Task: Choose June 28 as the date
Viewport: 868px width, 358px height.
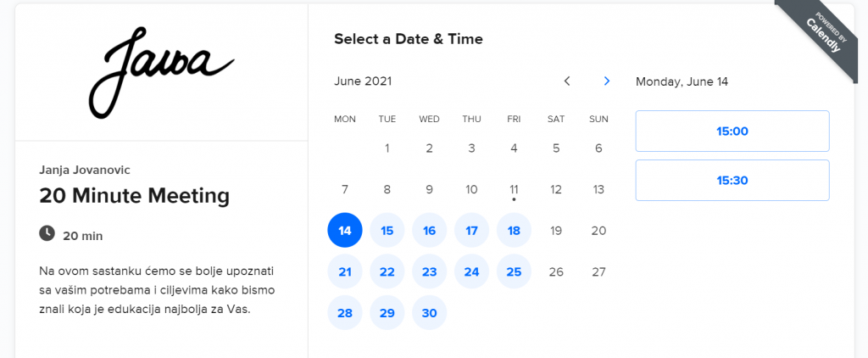Action: (x=345, y=313)
